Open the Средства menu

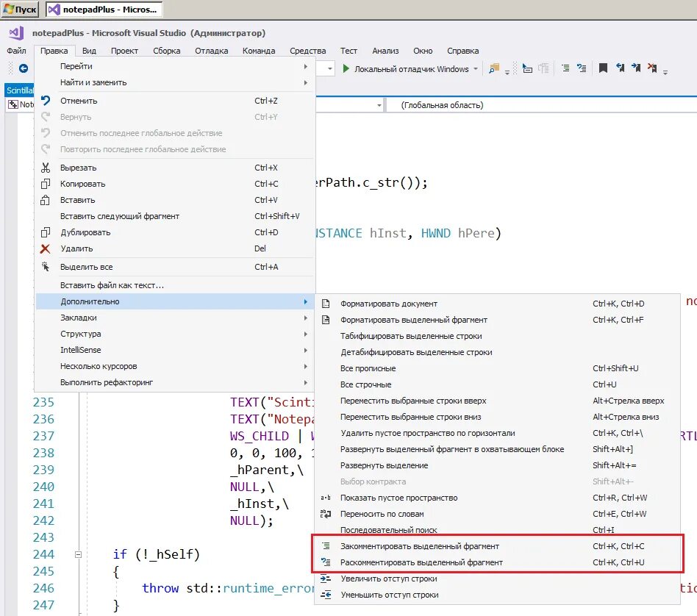[307, 51]
